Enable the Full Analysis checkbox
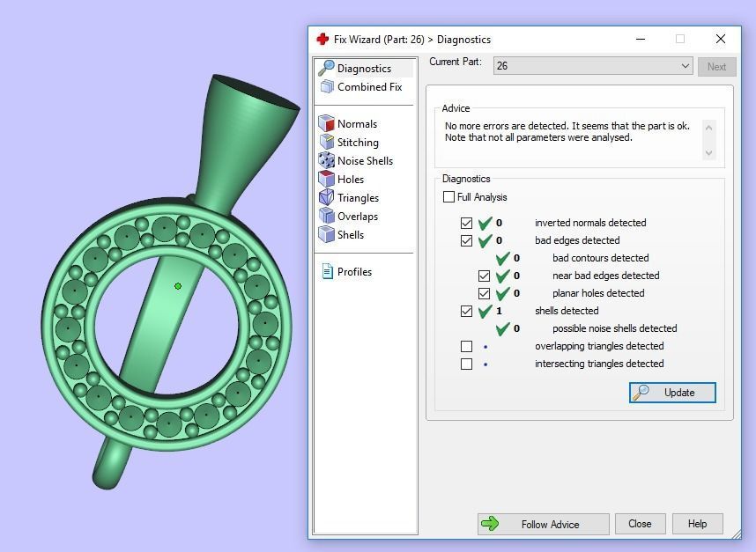The width and height of the screenshot is (756, 552). (x=448, y=197)
